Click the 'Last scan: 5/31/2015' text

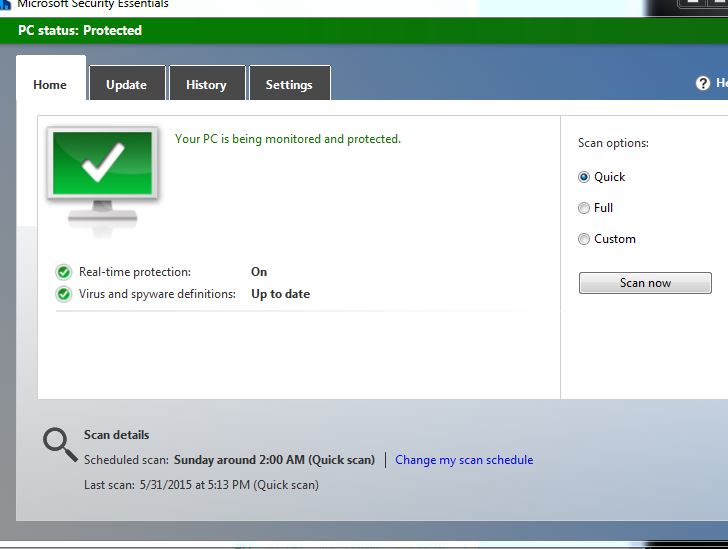tap(201, 485)
